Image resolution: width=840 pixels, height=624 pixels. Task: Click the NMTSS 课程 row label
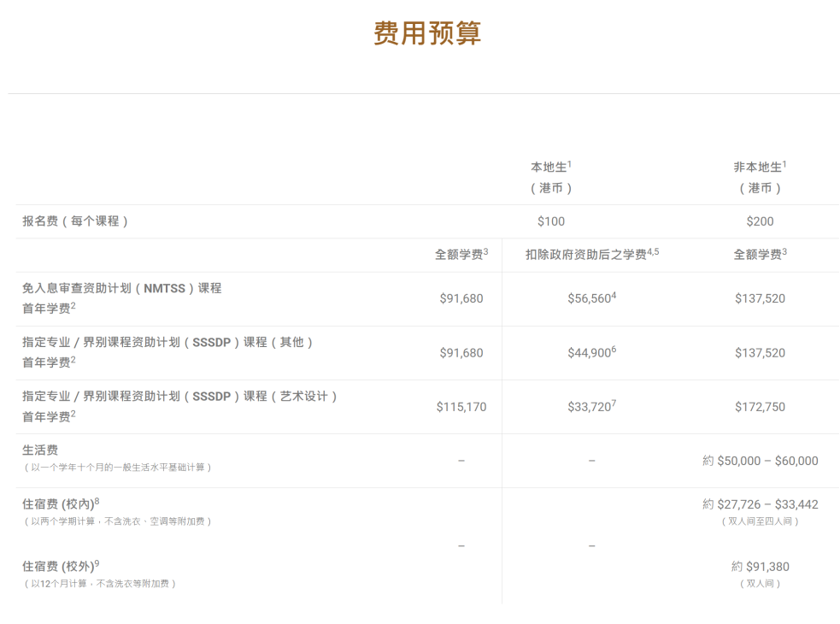click(122, 289)
